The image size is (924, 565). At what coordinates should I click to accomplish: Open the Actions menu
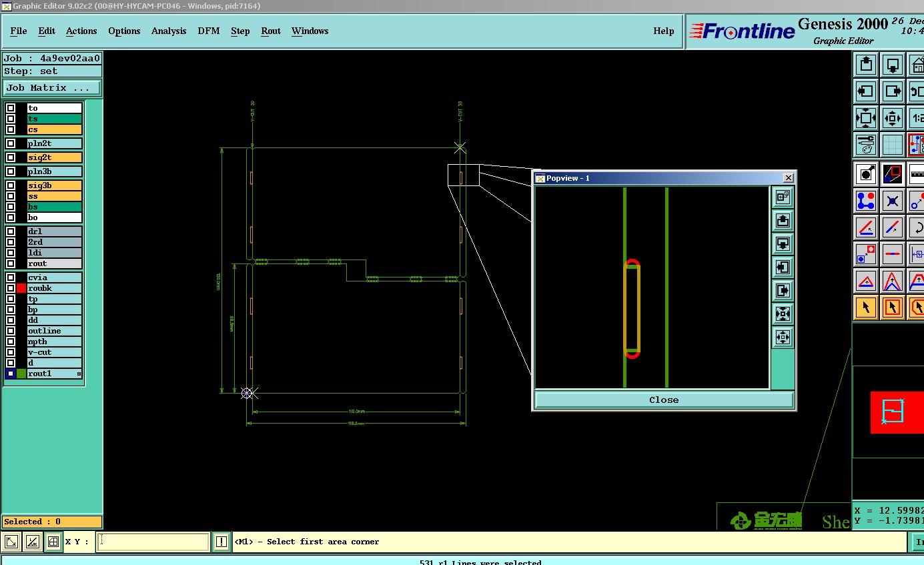(x=81, y=31)
